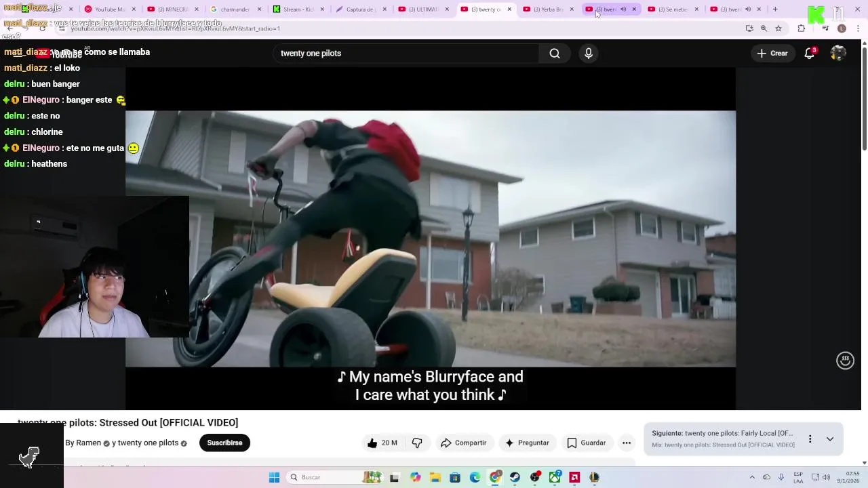
Task: Click the Guardar save button
Action: point(586,443)
